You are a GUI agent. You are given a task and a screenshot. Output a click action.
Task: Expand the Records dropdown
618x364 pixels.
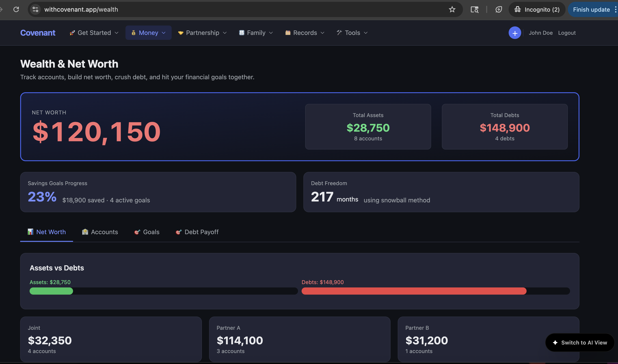(305, 33)
